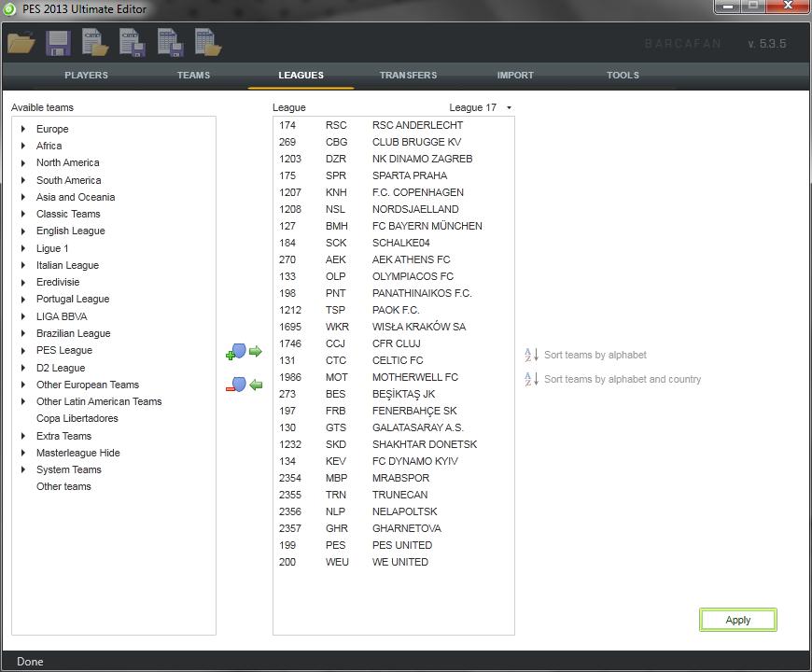Click the blue shield with green plus
This screenshot has width=812, height=672.
pos(236,352)
